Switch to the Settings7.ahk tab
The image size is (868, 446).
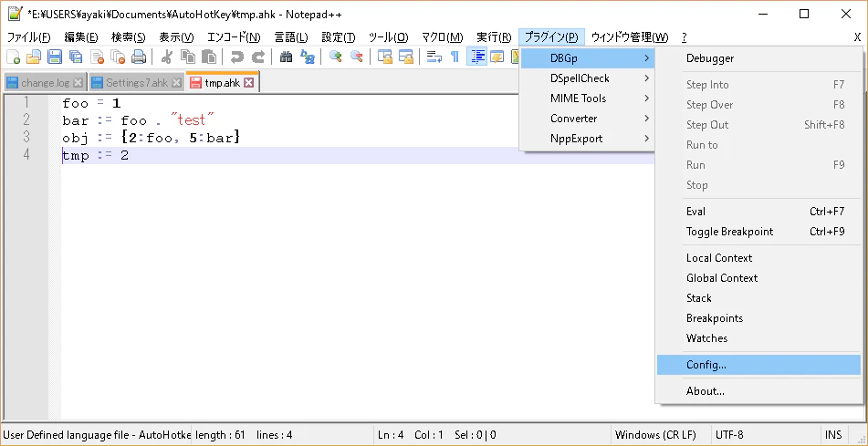(x=137, y=83)
